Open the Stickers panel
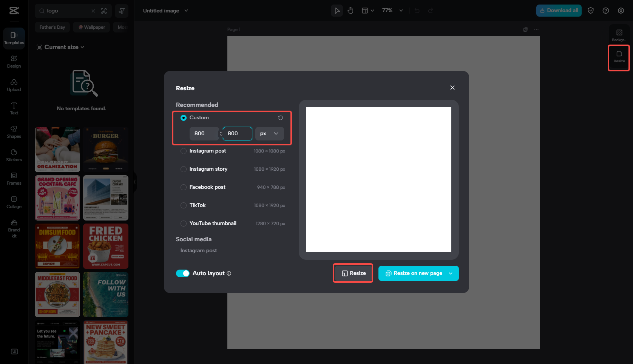The height and width of the screenshot is (364, 633). coord(14,155)
